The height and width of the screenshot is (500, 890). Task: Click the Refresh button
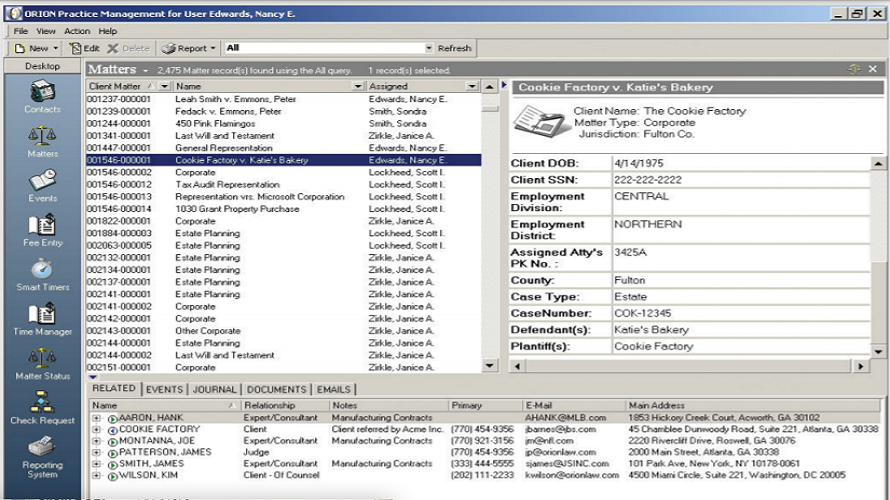pyautogui.click(x=454, y=48)
